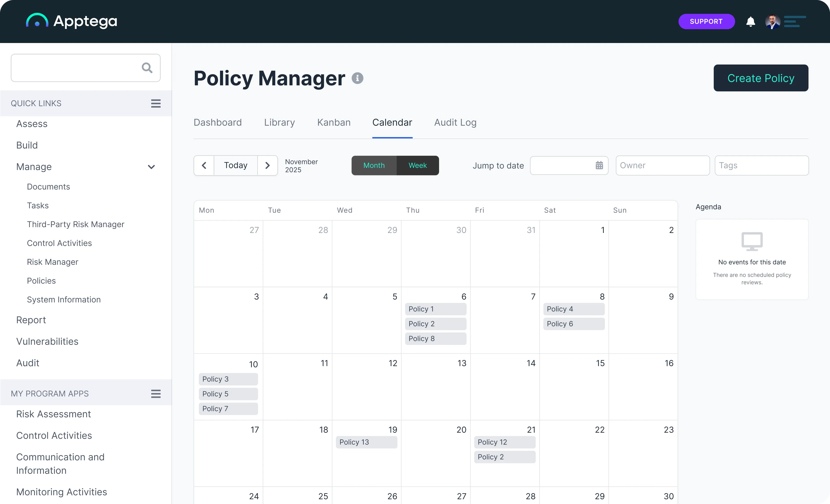Switch calendar to Week view
Image resolution: width=830 pixels, height=504 pixels.
coord(417,165)
